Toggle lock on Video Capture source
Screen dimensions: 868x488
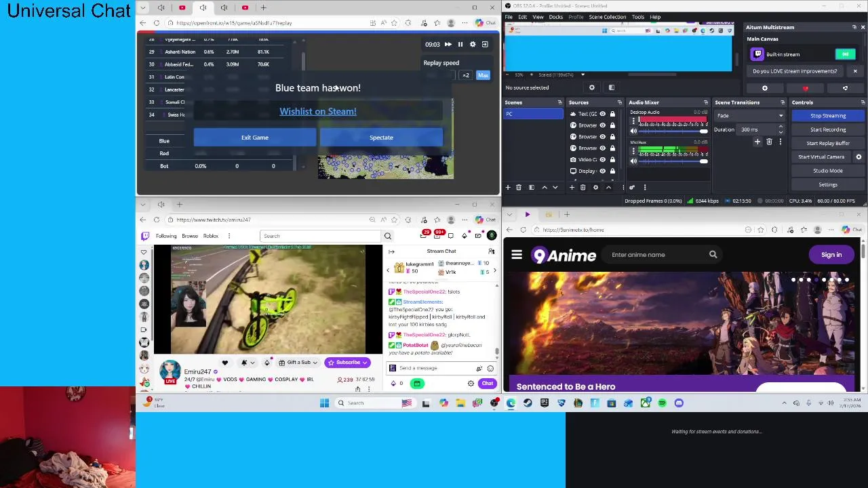click(612, 159)
